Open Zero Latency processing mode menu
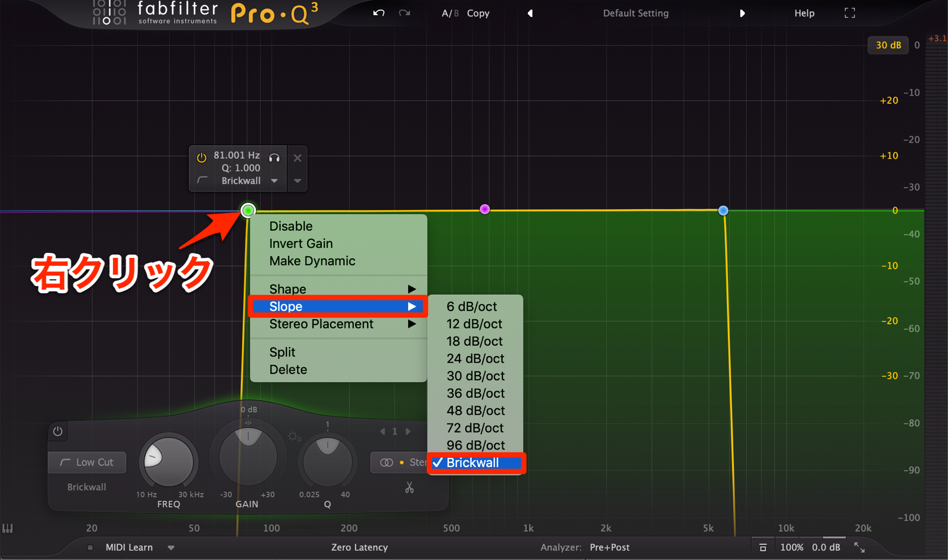The height and width of the screenshot is (560, 948). point(359,548)
